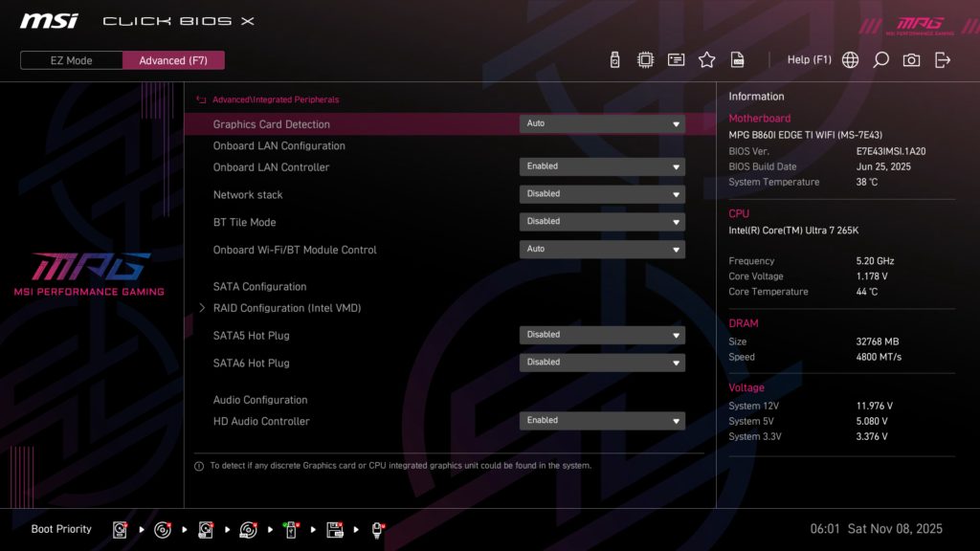Open the SATA5 Hot Plug dropdown
Image resolution: width=980 pixels, height=551 pixels.
click(x=601, y=335)
